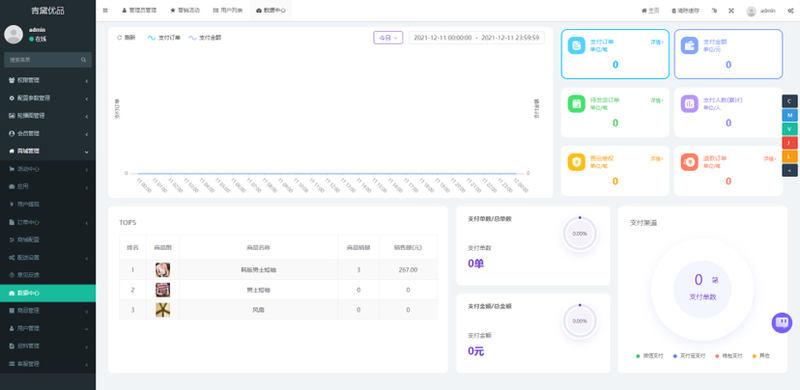
Task: Click the 刷新 refresh icon above chart
Action: (x=120, y=38)
